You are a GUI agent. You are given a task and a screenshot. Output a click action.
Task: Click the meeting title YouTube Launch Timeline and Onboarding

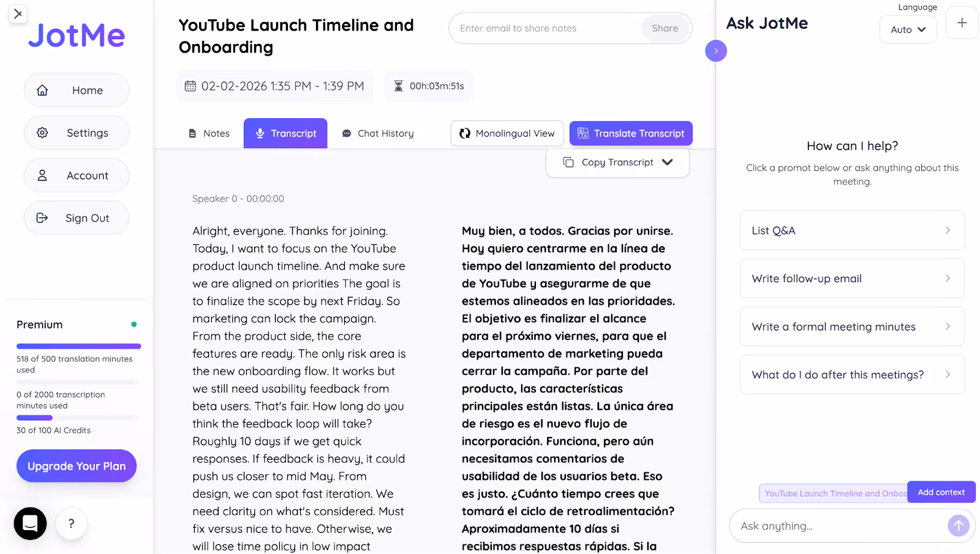[x=296, y=36]
